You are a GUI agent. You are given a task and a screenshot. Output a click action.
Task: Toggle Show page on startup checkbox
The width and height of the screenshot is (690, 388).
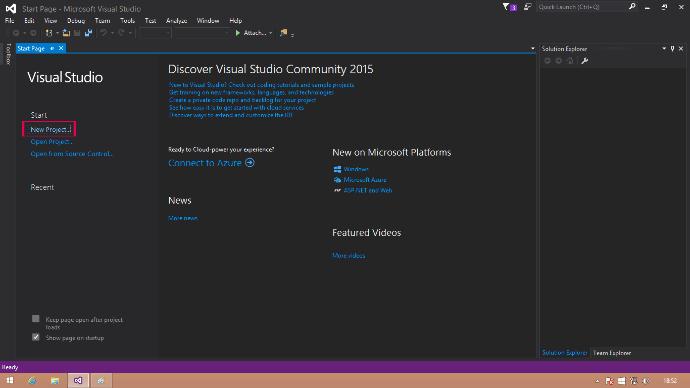36,337
